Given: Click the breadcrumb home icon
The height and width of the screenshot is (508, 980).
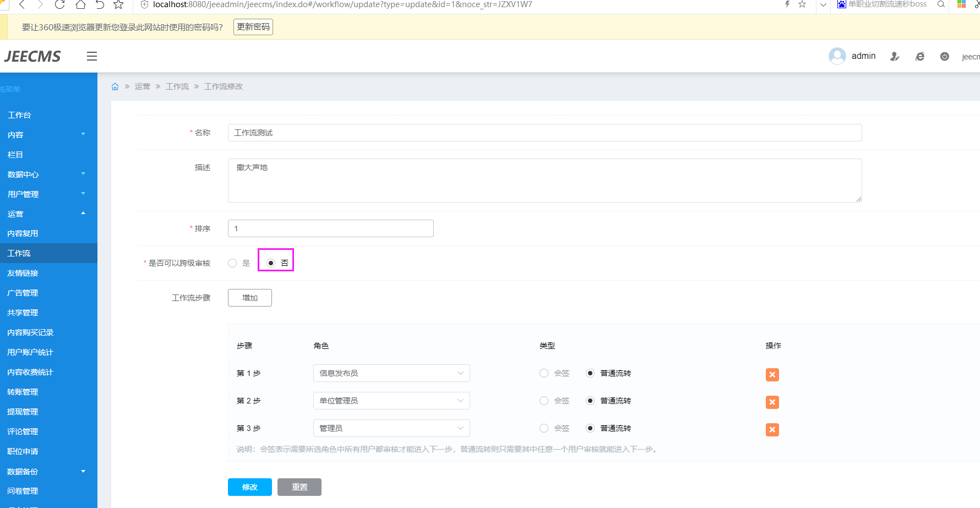Looking at the screenshot, I should (115, 86).
